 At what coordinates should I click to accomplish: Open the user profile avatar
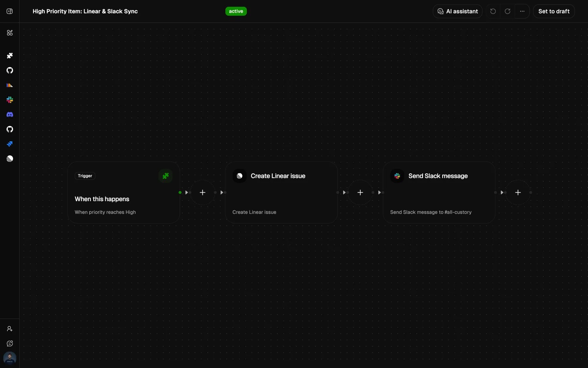click(10, 358)
